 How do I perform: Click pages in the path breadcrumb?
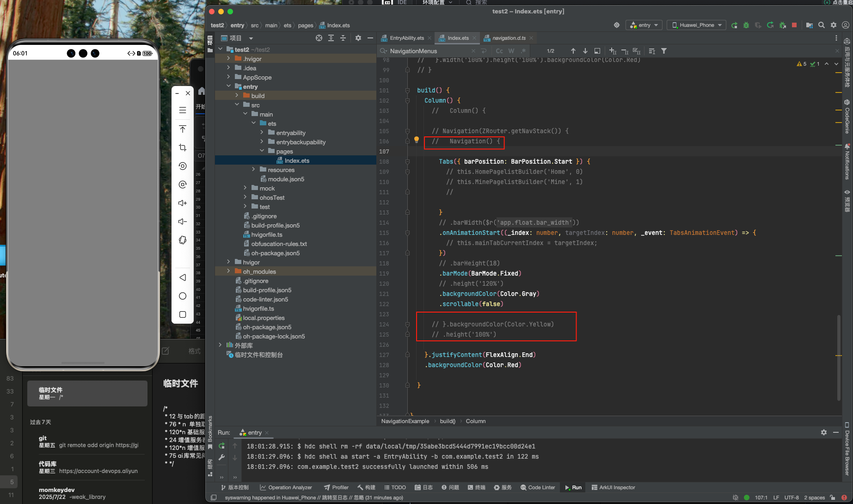(305, 25)
